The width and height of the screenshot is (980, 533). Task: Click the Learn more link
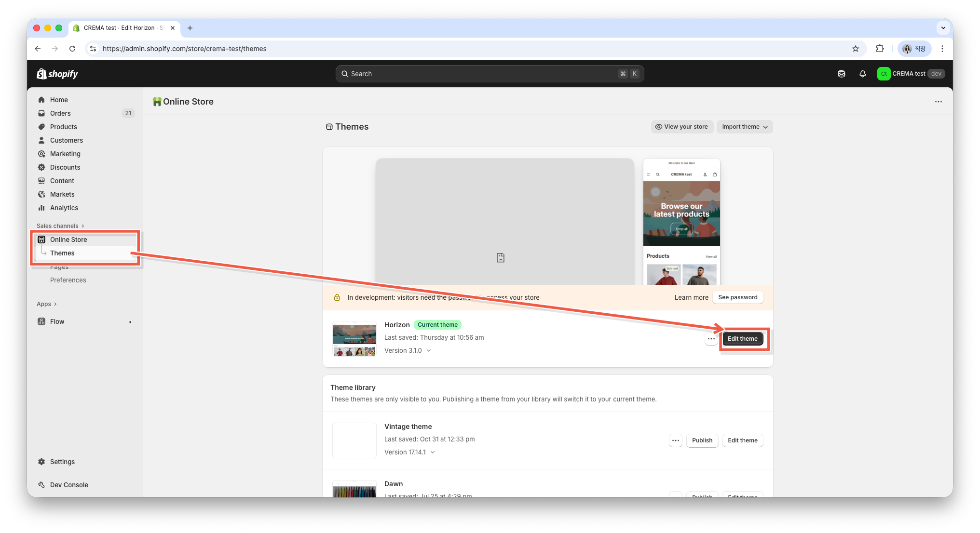691,297
